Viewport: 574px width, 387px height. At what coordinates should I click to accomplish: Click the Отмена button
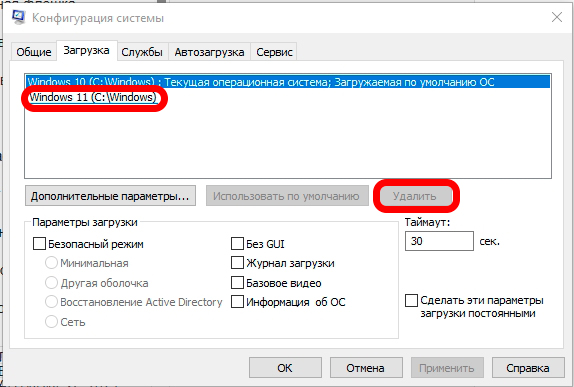(366, 368)
